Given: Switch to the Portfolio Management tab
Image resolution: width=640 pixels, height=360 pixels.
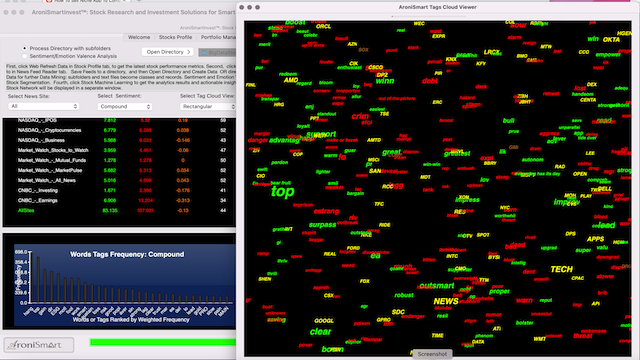Looking at the screenshot, I should [x=218, y=37].
